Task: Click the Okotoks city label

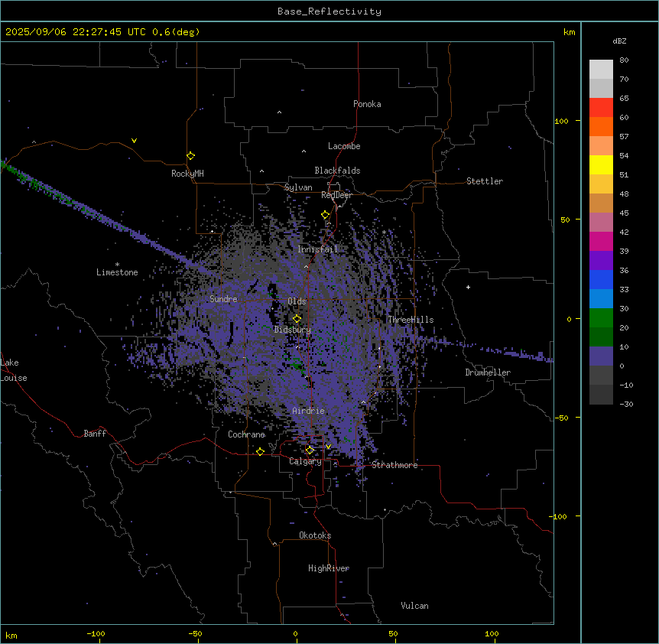Action: (315, 535)
